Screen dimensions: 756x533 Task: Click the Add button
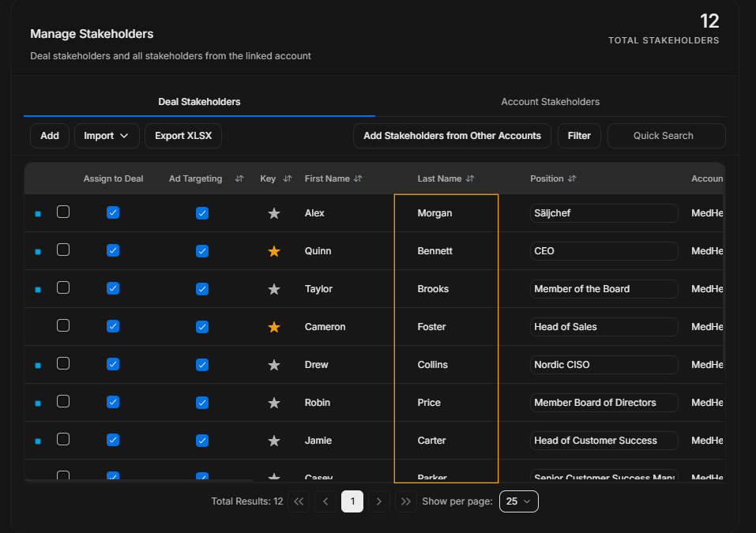[50, 136]
